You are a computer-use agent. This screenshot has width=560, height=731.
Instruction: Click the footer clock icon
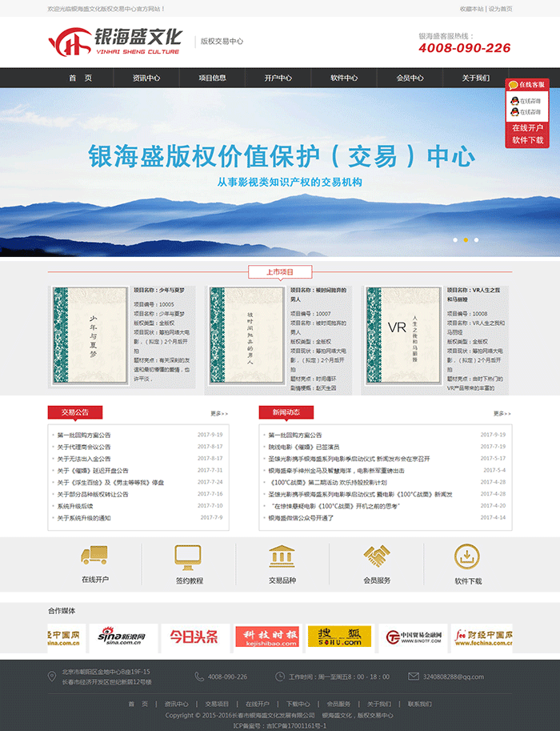(279, 677)
